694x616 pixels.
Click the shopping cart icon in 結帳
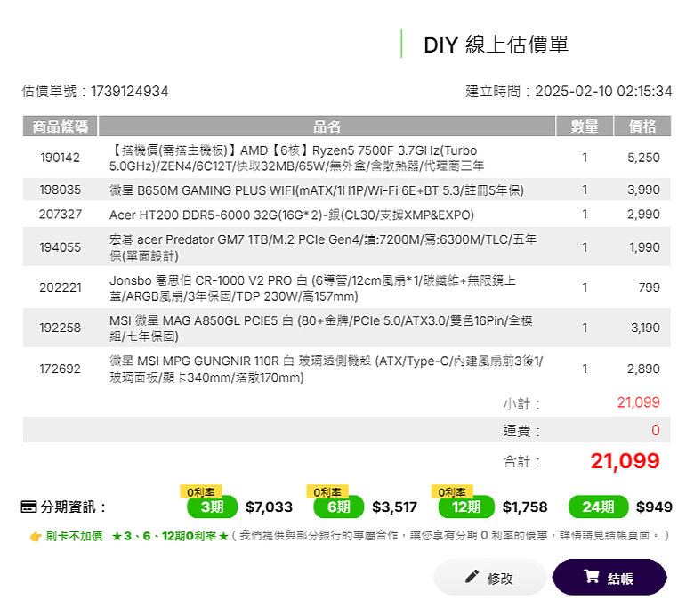[592, 576]
